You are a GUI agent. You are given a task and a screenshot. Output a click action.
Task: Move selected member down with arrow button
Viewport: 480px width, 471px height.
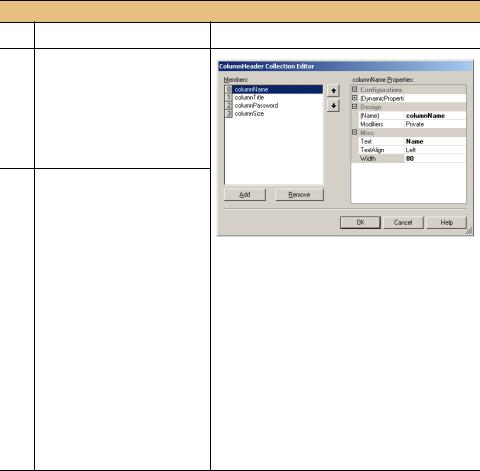[x=333, y=106]
